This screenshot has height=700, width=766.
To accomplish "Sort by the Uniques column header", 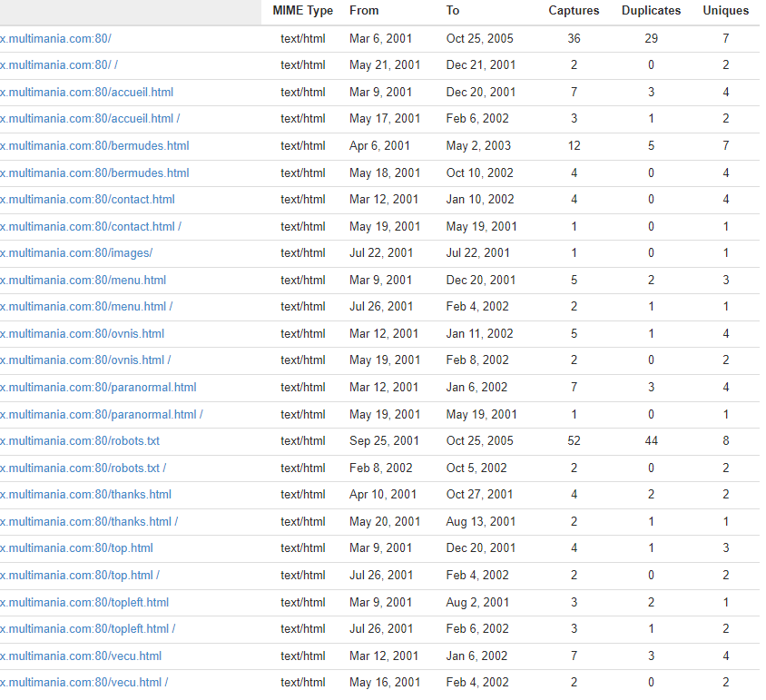I will [725, 11].
